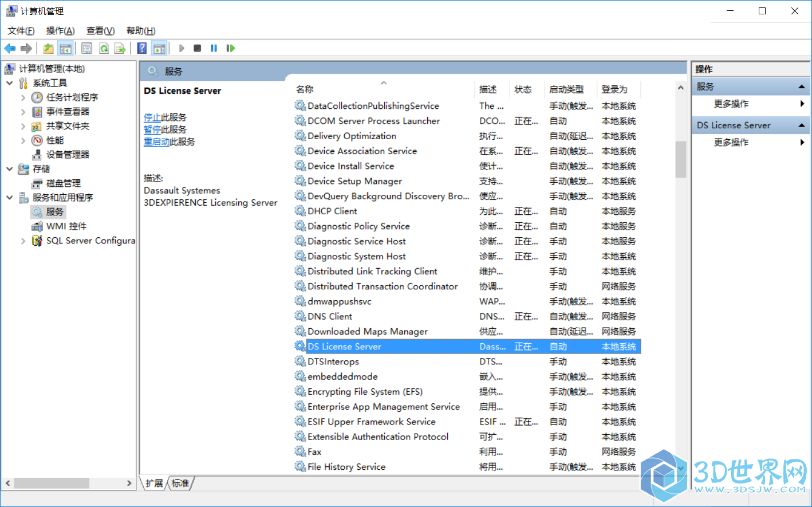Viewport: 812px width, 507px height.
Task: Open 更多操作 submenu under DS License Server
Action: (x=750, y=142)
